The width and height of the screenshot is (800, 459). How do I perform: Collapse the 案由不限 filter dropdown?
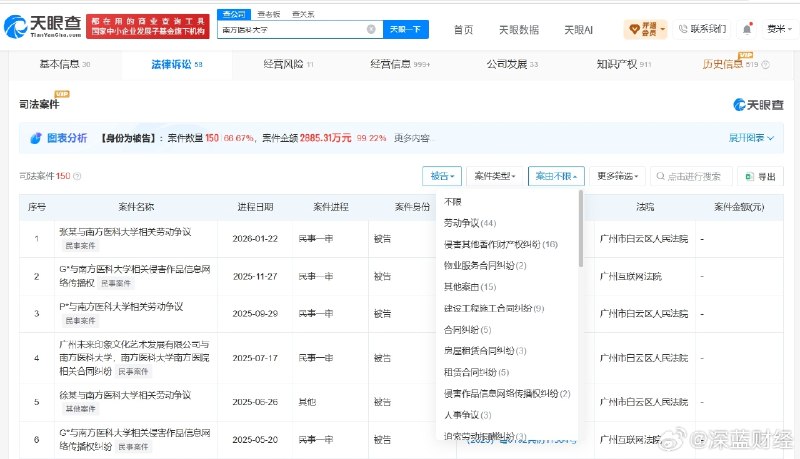556,176
